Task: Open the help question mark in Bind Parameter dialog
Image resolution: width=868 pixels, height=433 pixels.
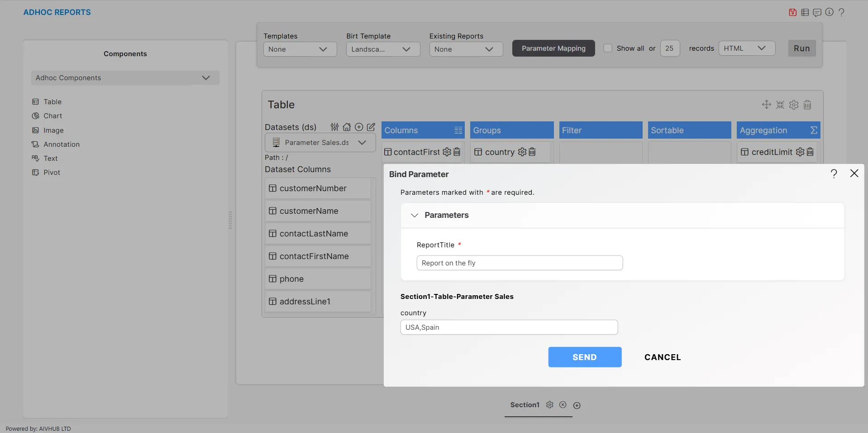Action: point(834,173)
